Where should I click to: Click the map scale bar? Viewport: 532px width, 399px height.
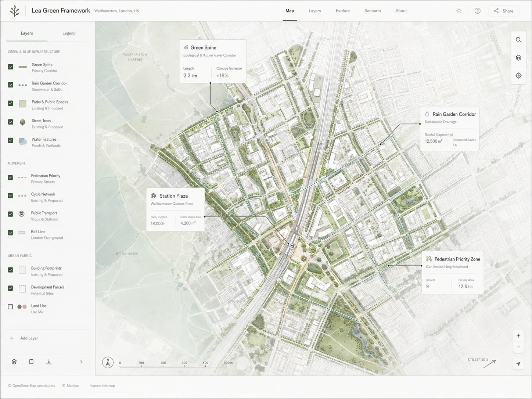click(176, 364)
